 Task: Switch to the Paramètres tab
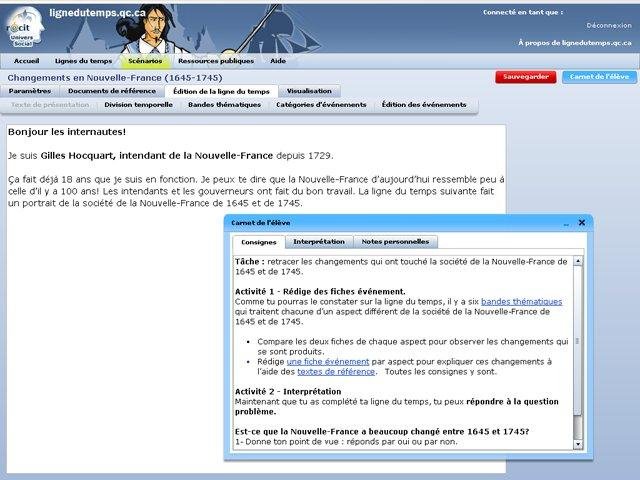(30, 91)
